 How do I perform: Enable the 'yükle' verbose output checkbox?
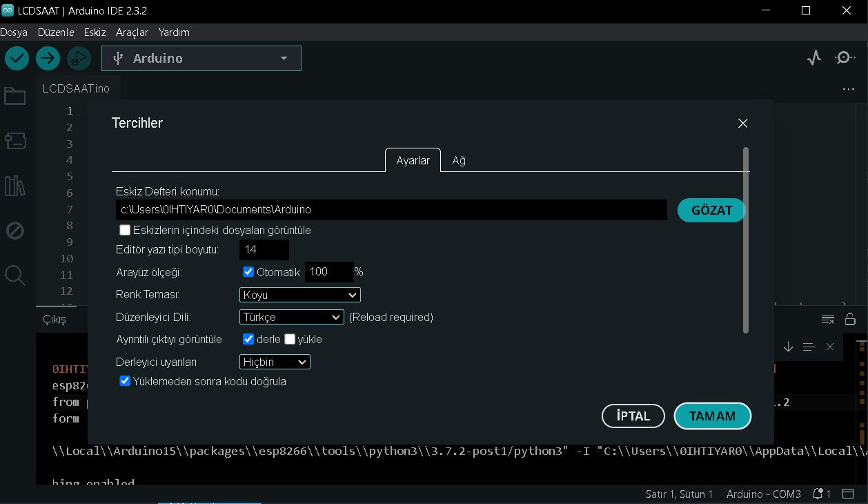[290, 339]
